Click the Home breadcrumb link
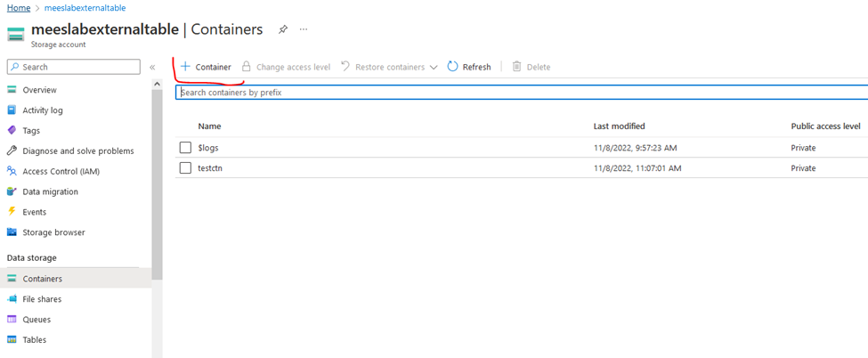The height and width of the screenshot is (358, 868). coord(19,8)
